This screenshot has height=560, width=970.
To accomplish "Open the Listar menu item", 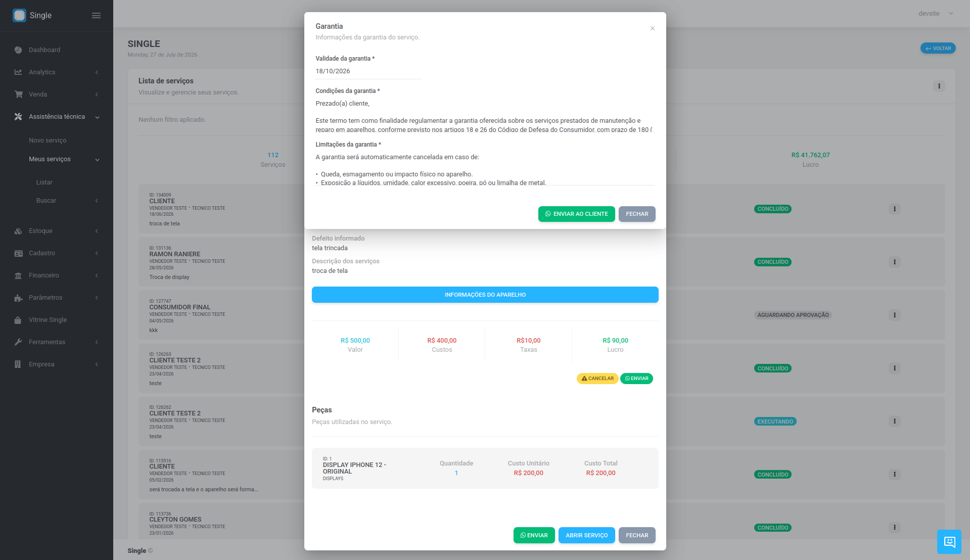I will (x=44, y=182).
